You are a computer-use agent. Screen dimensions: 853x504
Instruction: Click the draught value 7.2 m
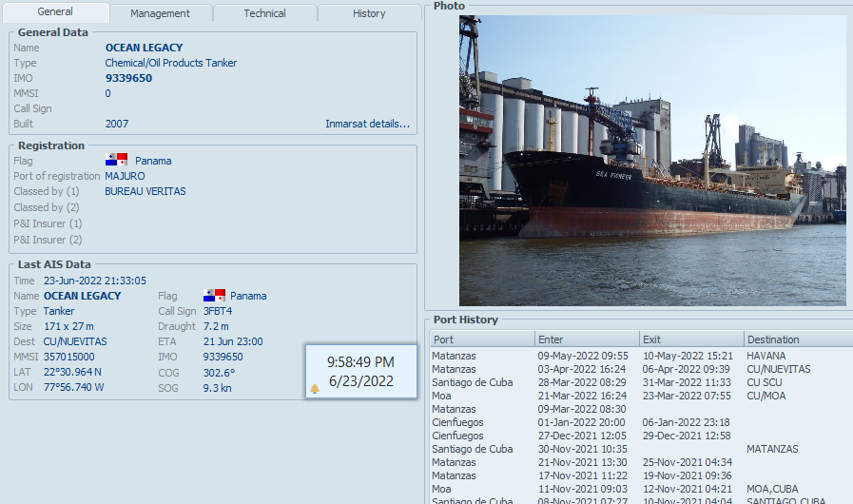pos(216,326)
